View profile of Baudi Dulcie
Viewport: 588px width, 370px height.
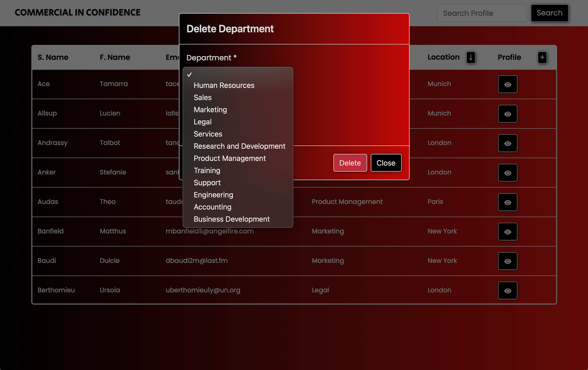coord(507,261)
